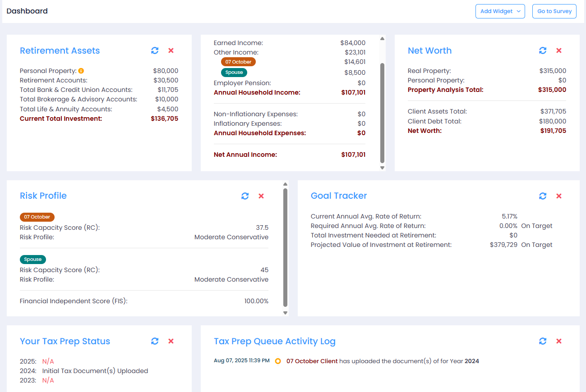Remove the Risk Profile widget
586x392 pixels.
click(261, 196)
